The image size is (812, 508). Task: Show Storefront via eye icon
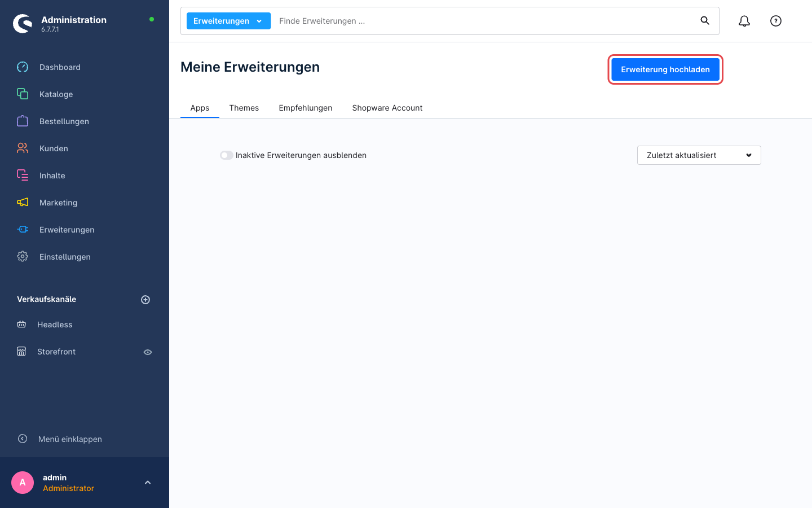click(148, 352)
